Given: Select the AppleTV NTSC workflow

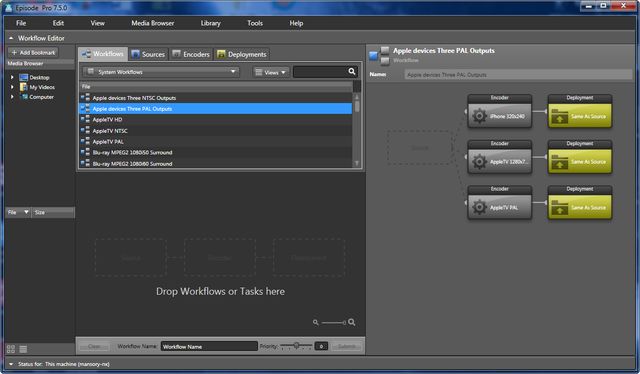Looking at the screenshot, I should pyautogui.click(x=216, y=131).
